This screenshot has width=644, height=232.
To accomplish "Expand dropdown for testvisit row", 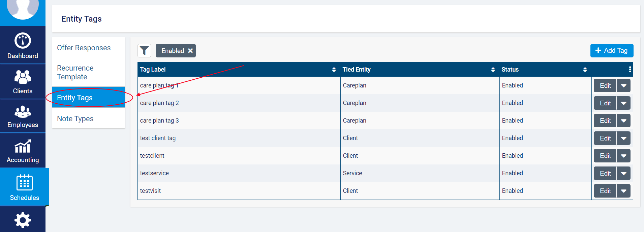I will pos(623,191).
